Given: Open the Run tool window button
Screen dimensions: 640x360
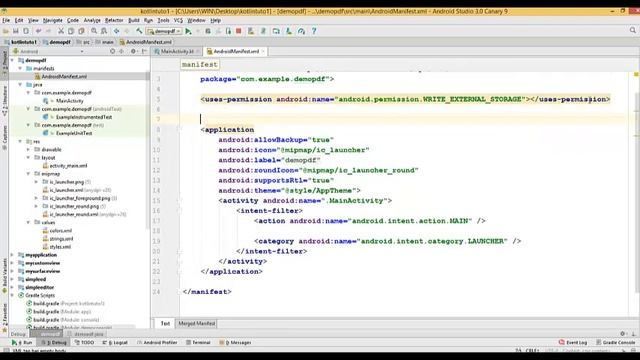Looking at the screenshot, I should tap(22, 342).
